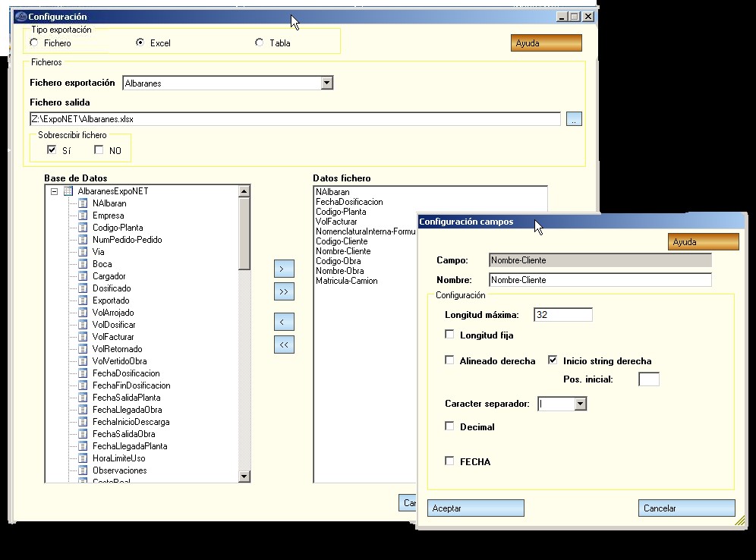Select Matricula-Camion in Datos fichero list
The image size is (756, 560).
(347, 281)
